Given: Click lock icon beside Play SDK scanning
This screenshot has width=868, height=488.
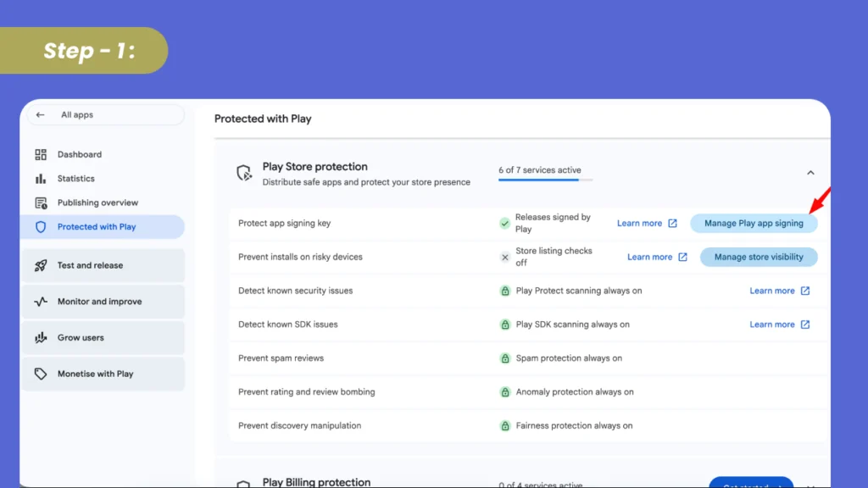Looking at the screenshot, I should click(505, 324).
